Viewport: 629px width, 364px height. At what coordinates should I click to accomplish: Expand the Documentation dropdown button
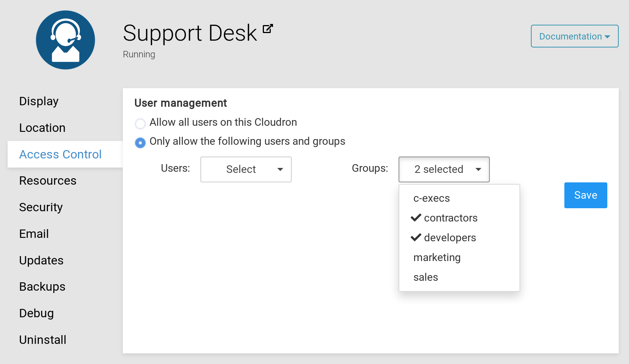coord(574,36)
